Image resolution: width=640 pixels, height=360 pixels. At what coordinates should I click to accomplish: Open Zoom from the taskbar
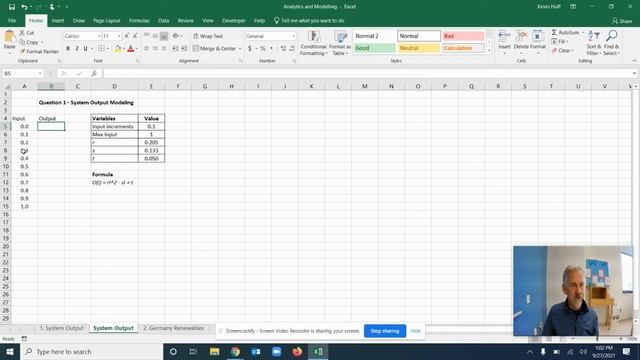(276, 351)
